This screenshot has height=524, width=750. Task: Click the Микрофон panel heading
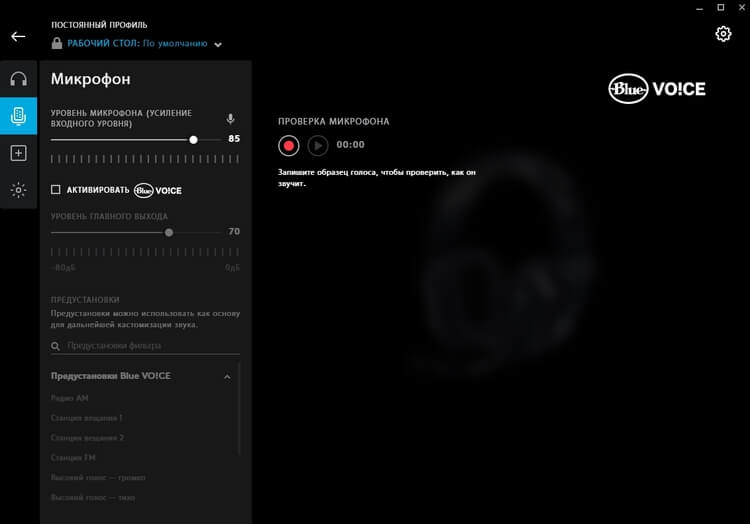pyautogui.click(x=90, y=79)
